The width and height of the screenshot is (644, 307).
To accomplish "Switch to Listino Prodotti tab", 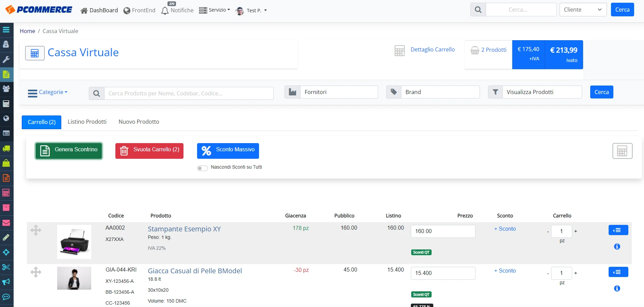I will [87, 122].
